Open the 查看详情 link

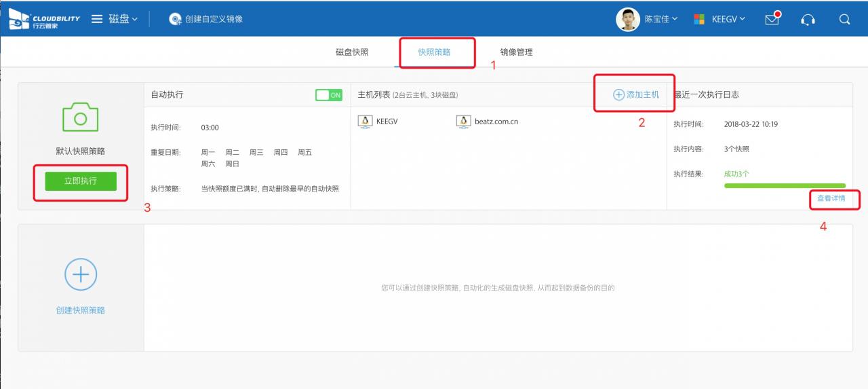click(x=831, y=198)
